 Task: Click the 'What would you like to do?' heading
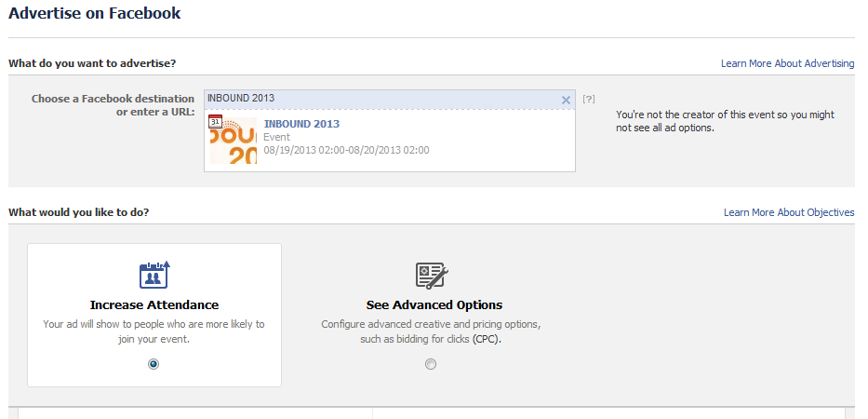[x=78, y=212]
